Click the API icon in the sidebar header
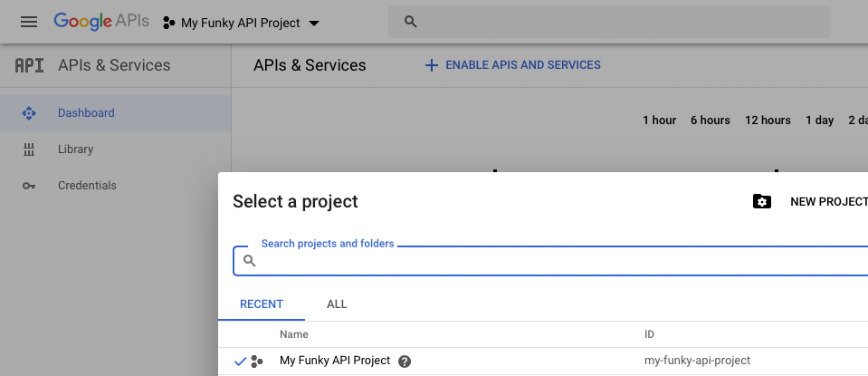Image resolution: width=868 pixels, height=376 pixels. pyautogui.click(x=29, y=65)
